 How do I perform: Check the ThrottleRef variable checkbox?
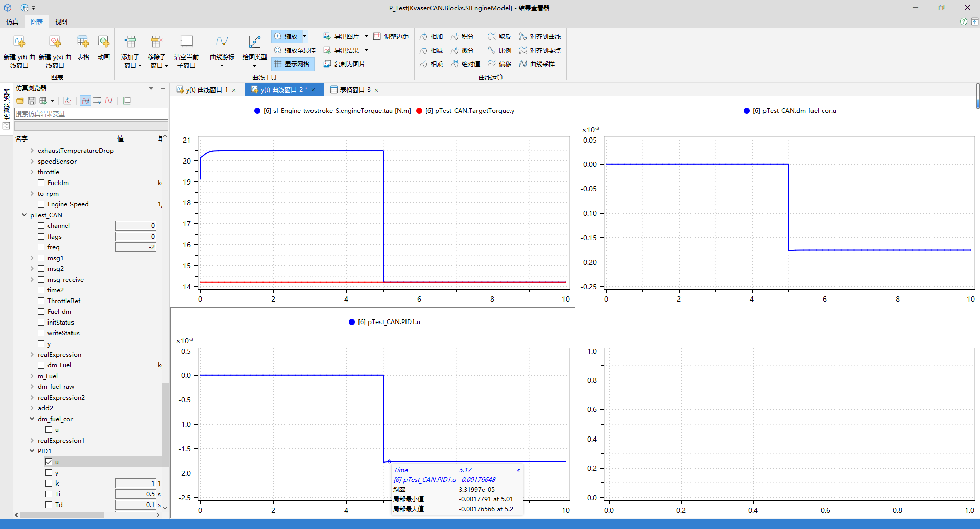41,301
